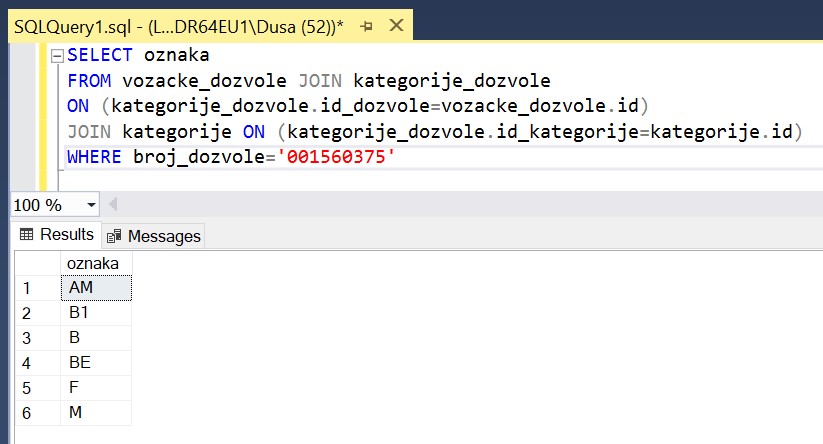Select the B1 result cell

pyautogui.click(x=96, y=313)
